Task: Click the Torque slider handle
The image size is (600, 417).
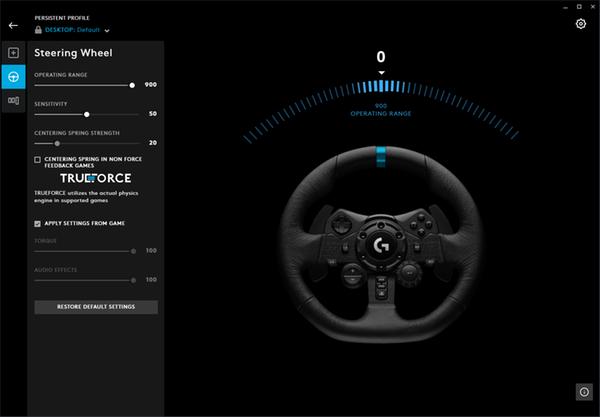Action: tap(132, 251)
